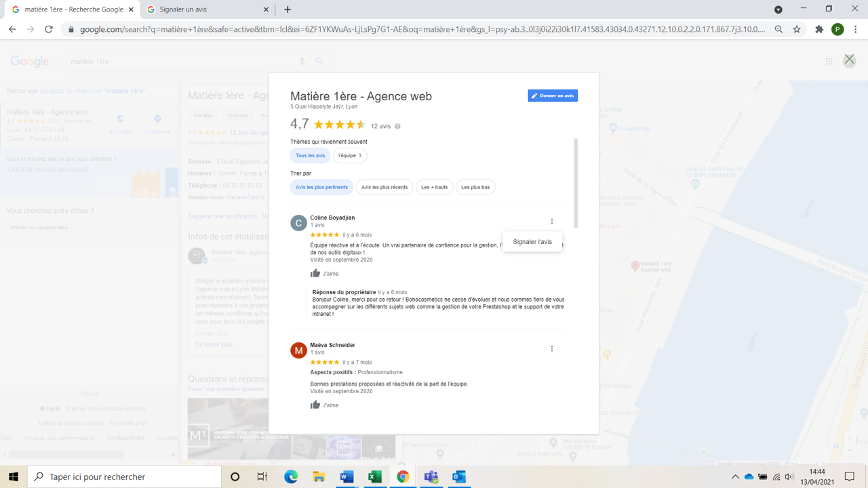The image size is (868, 488).
Task: Open File Explorer from taskbar
Action: click(319, 476)
